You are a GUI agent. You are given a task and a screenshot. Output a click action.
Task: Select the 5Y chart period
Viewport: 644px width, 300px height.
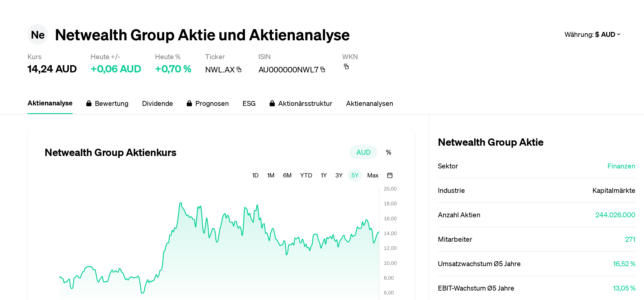355,175
